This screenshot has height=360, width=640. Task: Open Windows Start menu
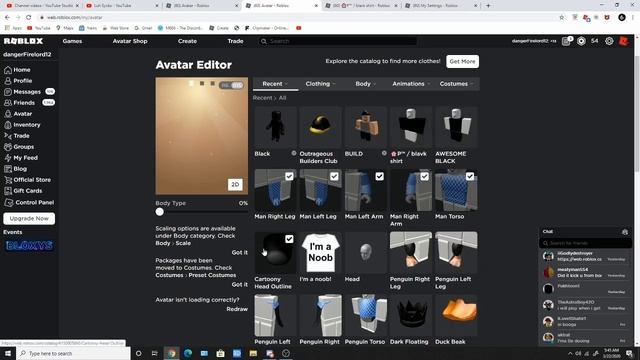point(8,353)
